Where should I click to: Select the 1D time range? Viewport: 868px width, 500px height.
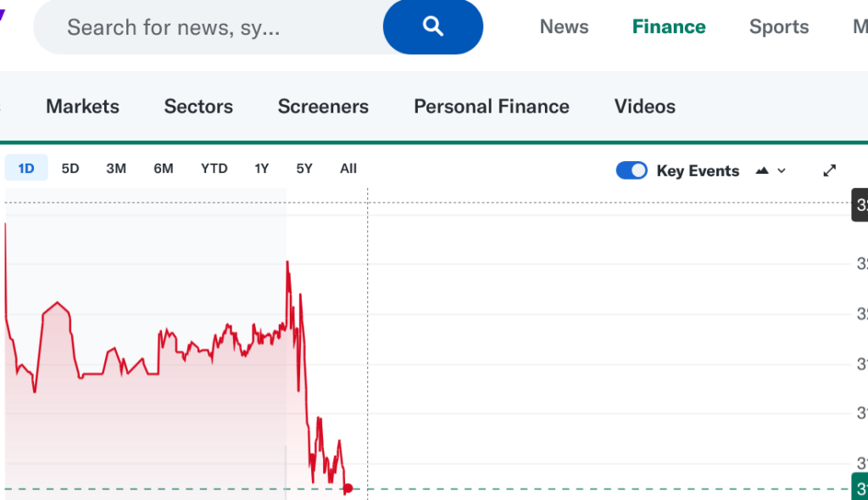(x=26, y=169)
